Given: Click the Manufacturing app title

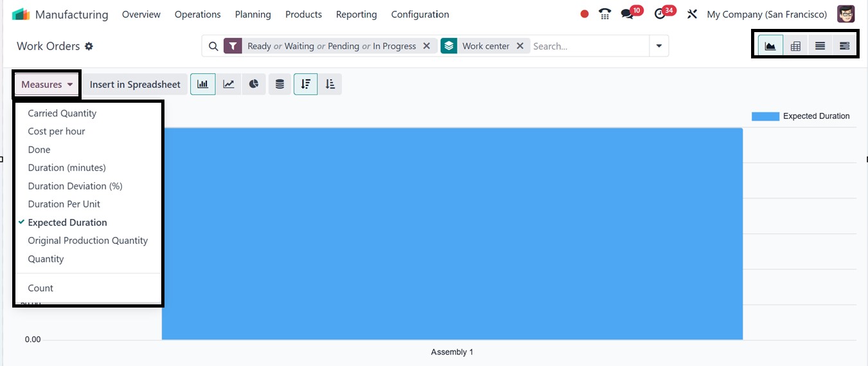Looking at the screenshot, I should coord(71,14).
